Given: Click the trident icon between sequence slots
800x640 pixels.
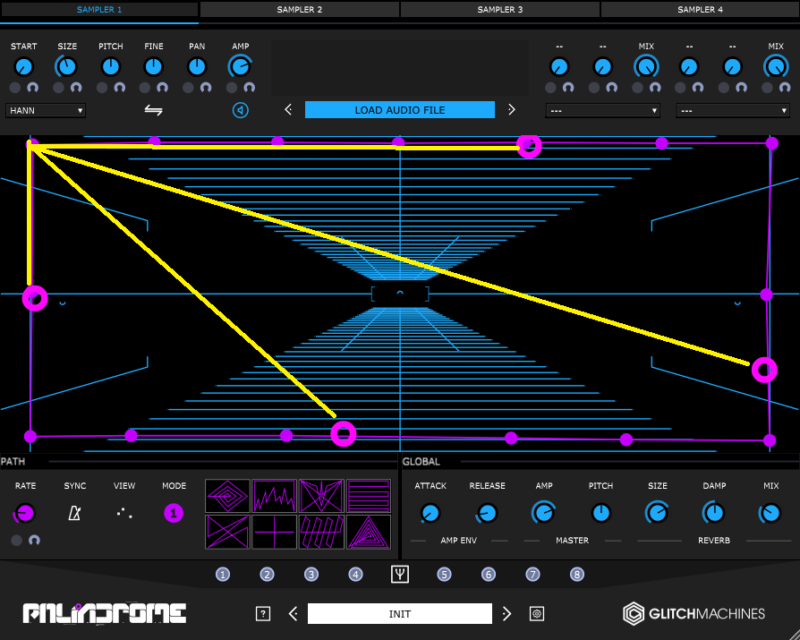Looking at the screenshot, I should click(400, 574).
